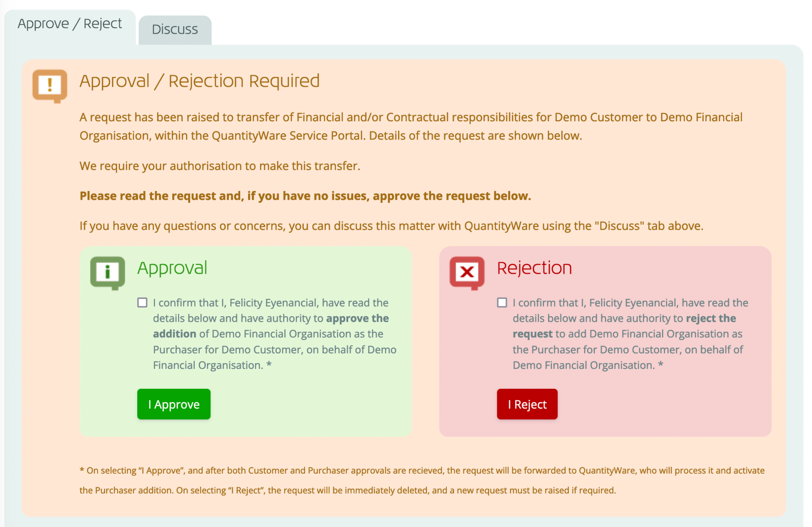Click the Approval / Rejection Required heading
812x527 pixels.
pos(199,81)
